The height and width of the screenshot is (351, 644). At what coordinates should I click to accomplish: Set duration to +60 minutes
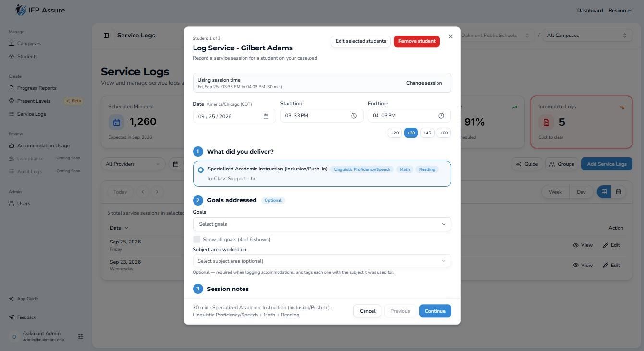[444, 133]
